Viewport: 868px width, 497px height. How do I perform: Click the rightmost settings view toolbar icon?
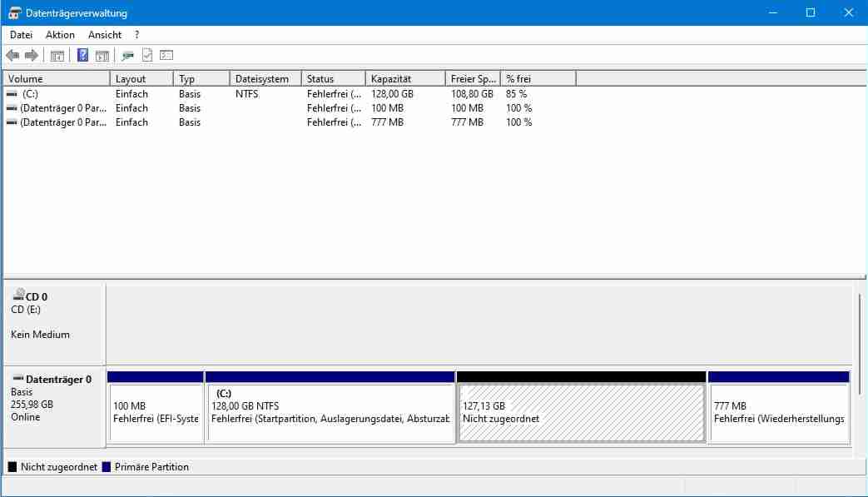pyautogui.click(x=166, y=56)
